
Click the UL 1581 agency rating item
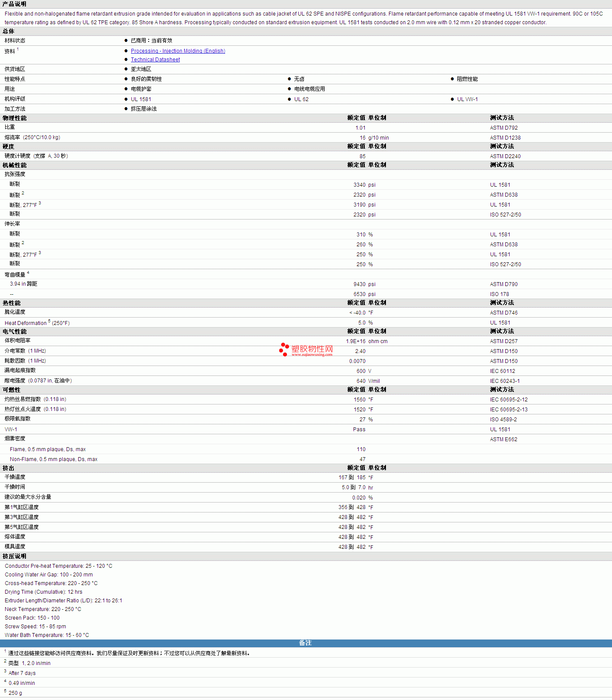click(141, 99)
